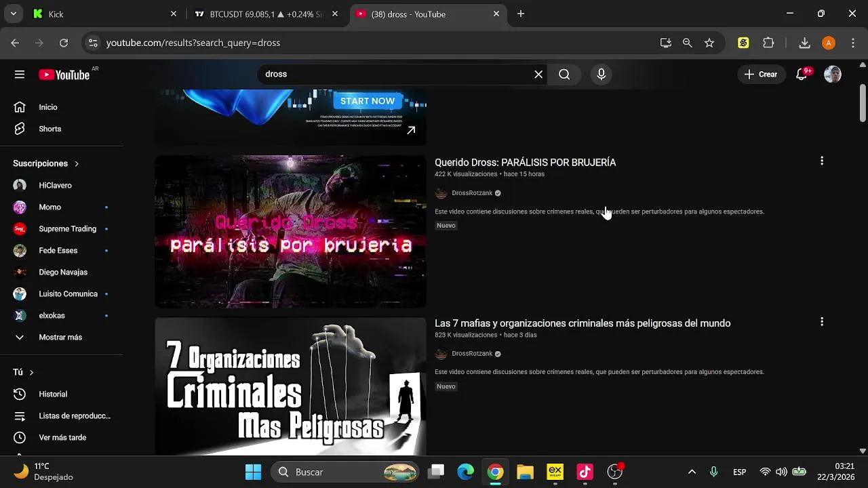Open the YouTube hamburger guide menu
This screenshot has width=868, height=488.
[20, 75]
